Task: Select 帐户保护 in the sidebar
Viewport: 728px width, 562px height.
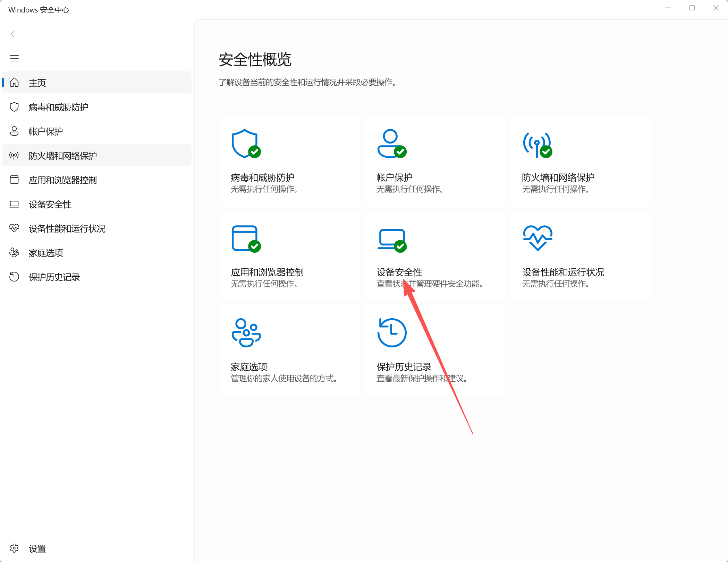Action: pos(97,131)
